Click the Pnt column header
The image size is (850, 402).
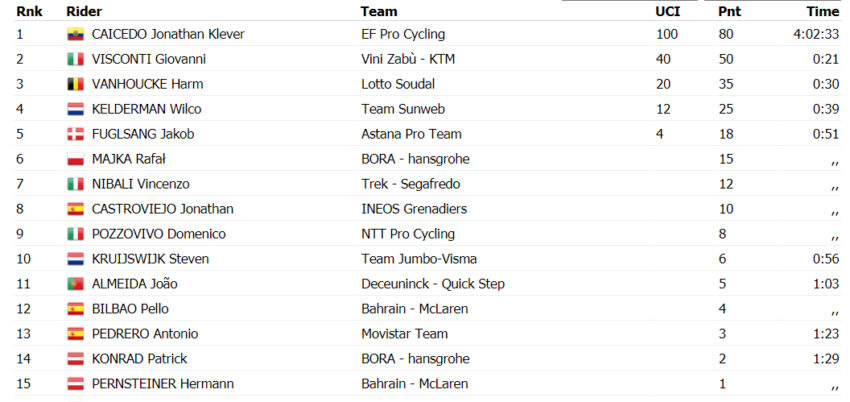[x=730, y=11]
